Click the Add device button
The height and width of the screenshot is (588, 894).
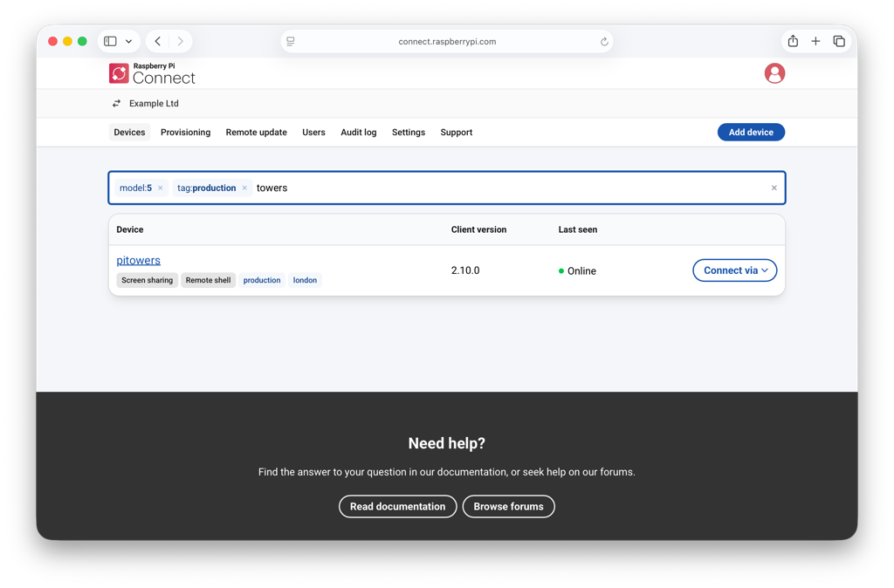[x=751, y=132]
